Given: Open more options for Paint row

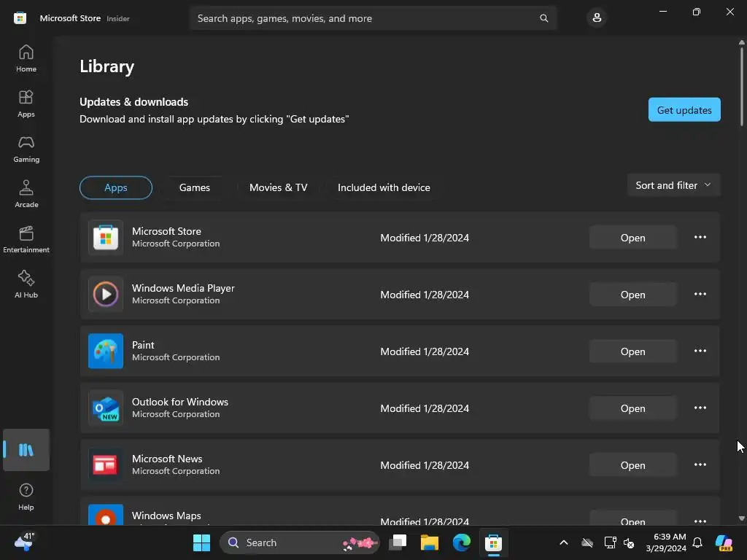Looking at the screenshot, I should (700, 351).
